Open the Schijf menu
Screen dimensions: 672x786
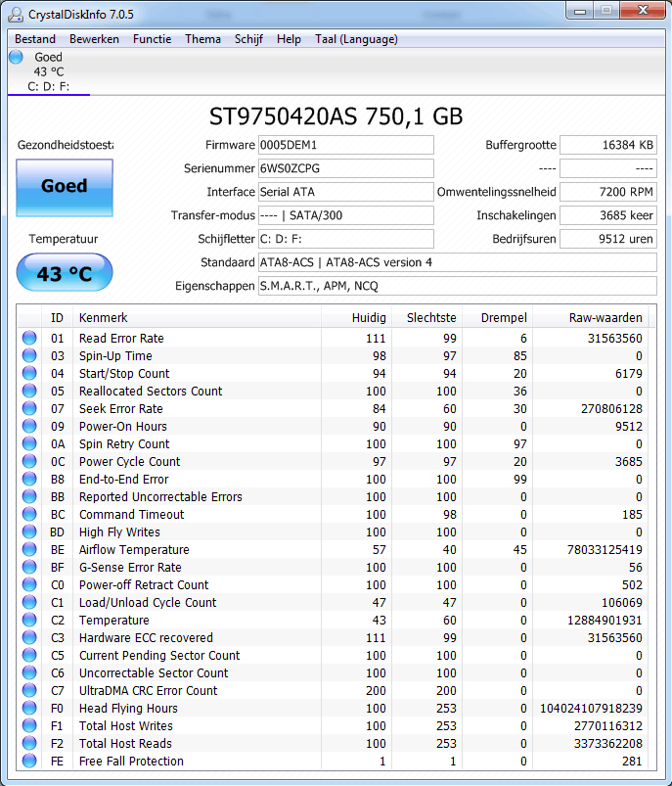248,39
